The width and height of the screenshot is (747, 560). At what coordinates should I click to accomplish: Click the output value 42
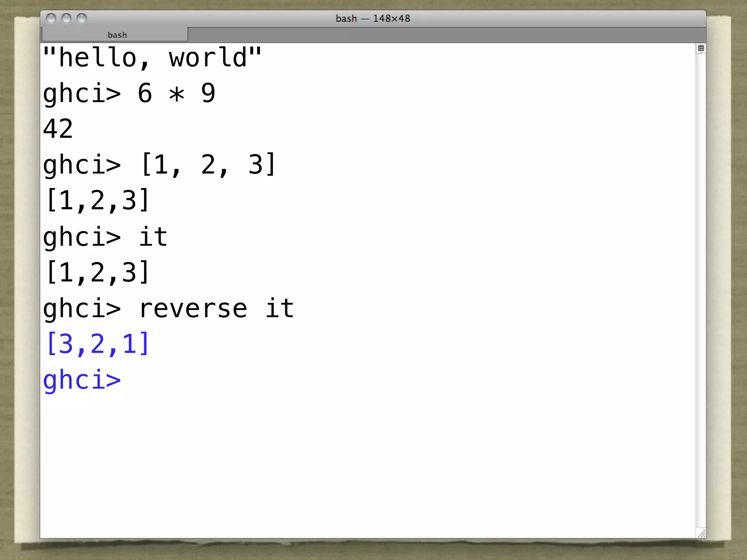click(58, 129)
